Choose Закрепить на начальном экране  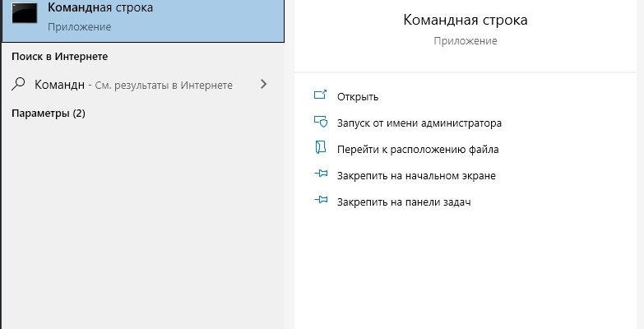pyautogui.click(x=416, y=176)
